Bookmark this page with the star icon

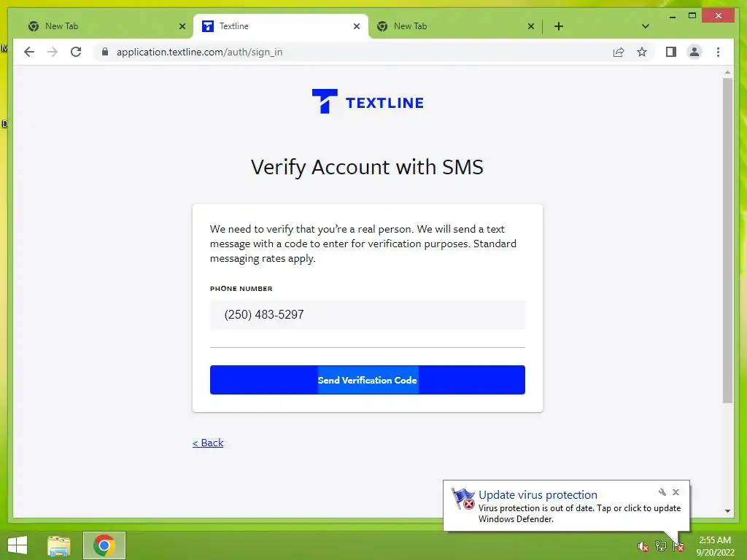[642, 52]
